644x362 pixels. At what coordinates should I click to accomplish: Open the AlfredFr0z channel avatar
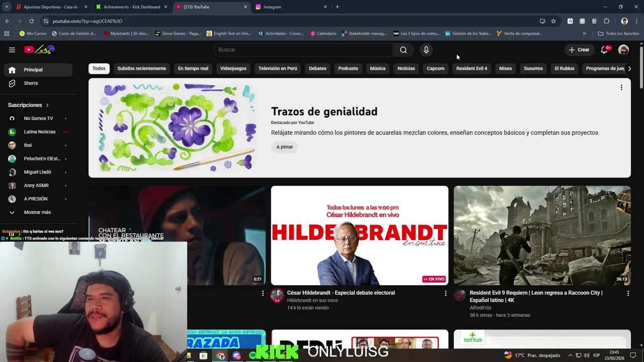coord(460,296)
